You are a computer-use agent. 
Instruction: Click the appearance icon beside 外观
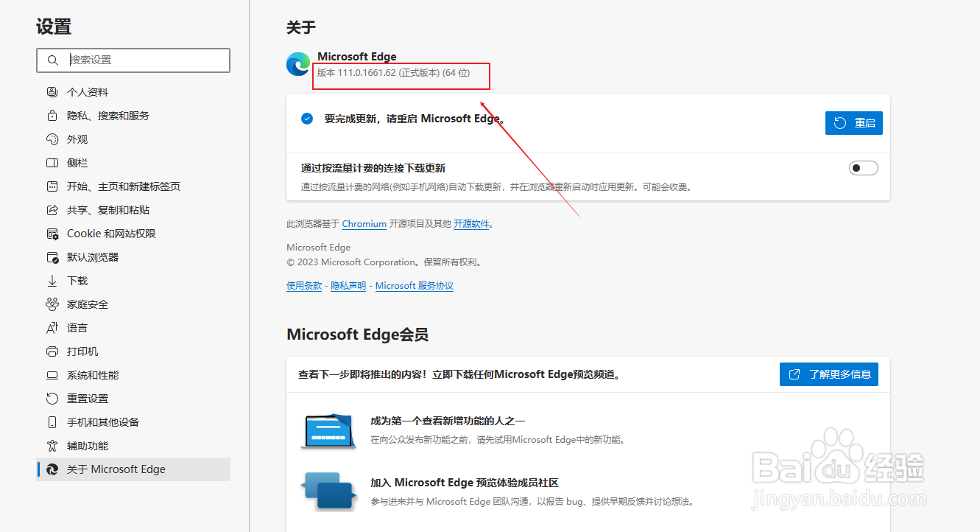coord(52,139)
